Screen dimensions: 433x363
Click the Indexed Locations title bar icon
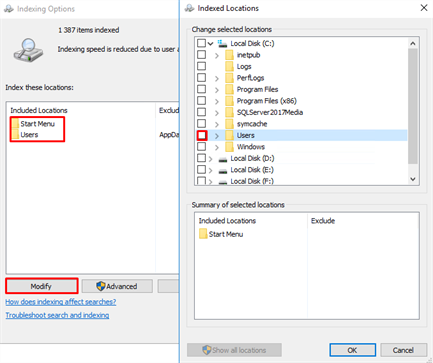point(189,8)
